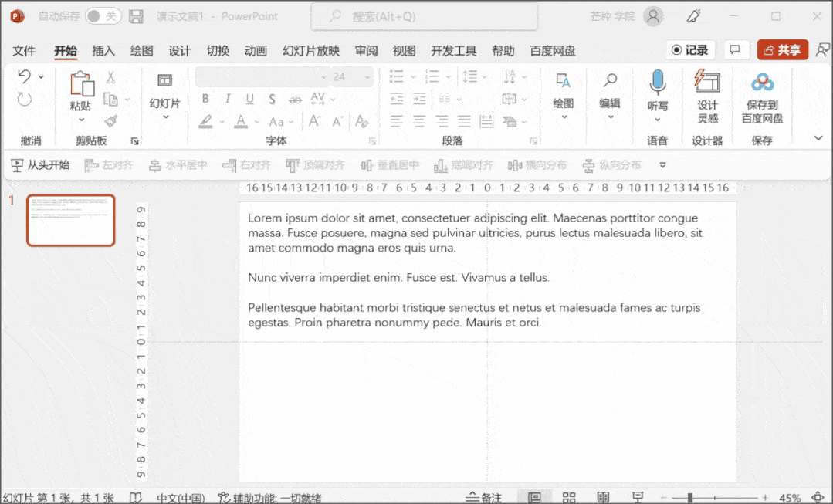Open the 绘图 drawing tool

tap(563, 95)
